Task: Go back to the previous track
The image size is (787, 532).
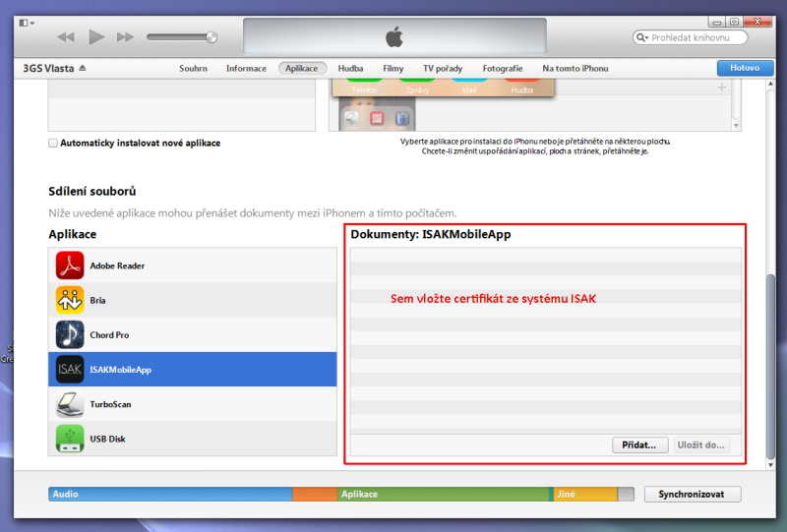Action: 66,37
